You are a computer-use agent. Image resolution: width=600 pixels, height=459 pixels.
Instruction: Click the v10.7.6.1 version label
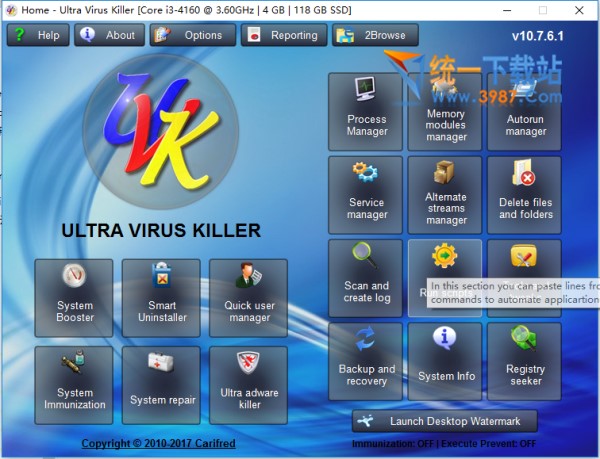538,36
